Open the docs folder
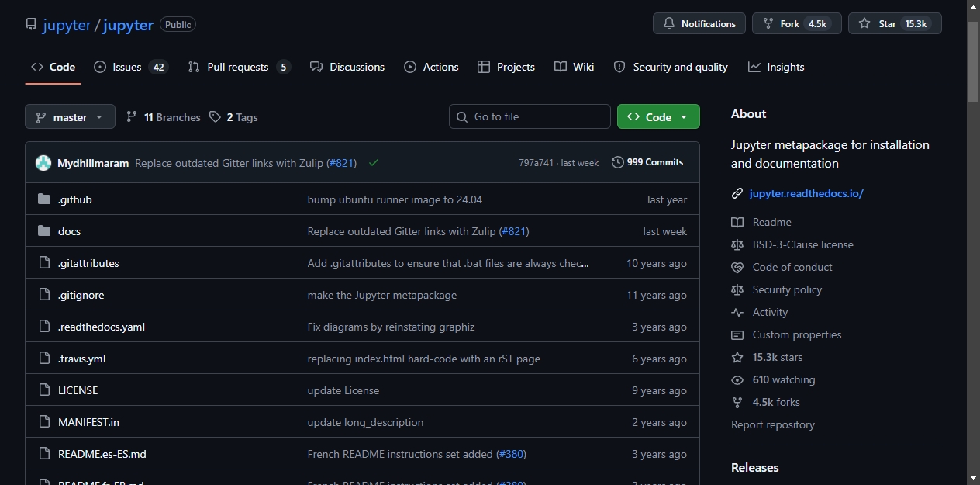 click(x=69, y=231)
